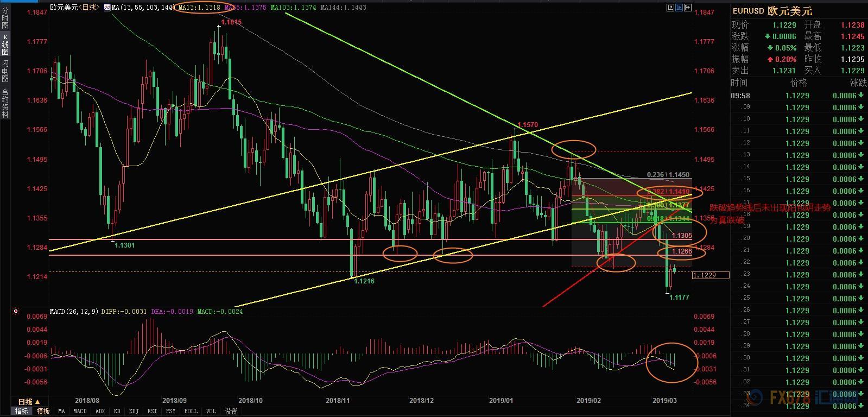Apply the ADX indicator

coord(100,412)
